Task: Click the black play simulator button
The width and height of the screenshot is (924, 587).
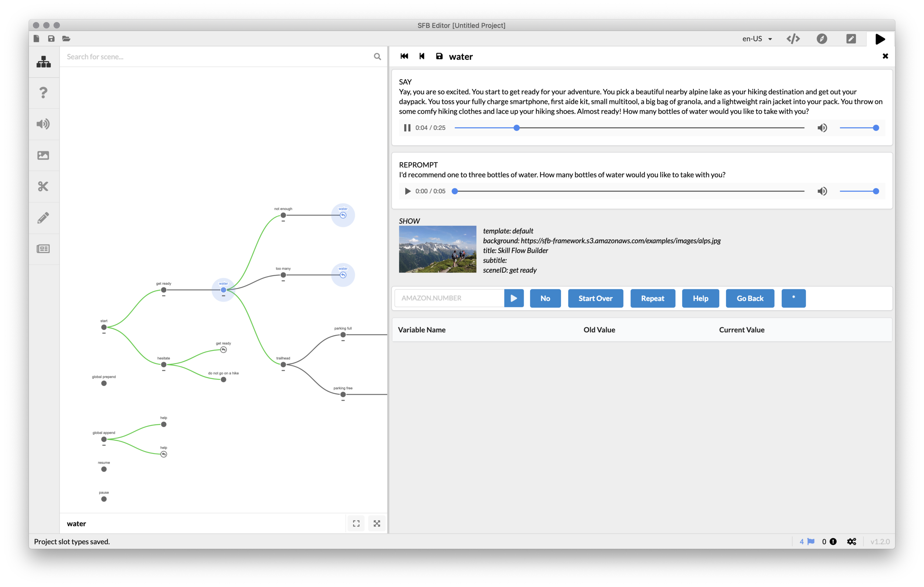Action: 880,39
